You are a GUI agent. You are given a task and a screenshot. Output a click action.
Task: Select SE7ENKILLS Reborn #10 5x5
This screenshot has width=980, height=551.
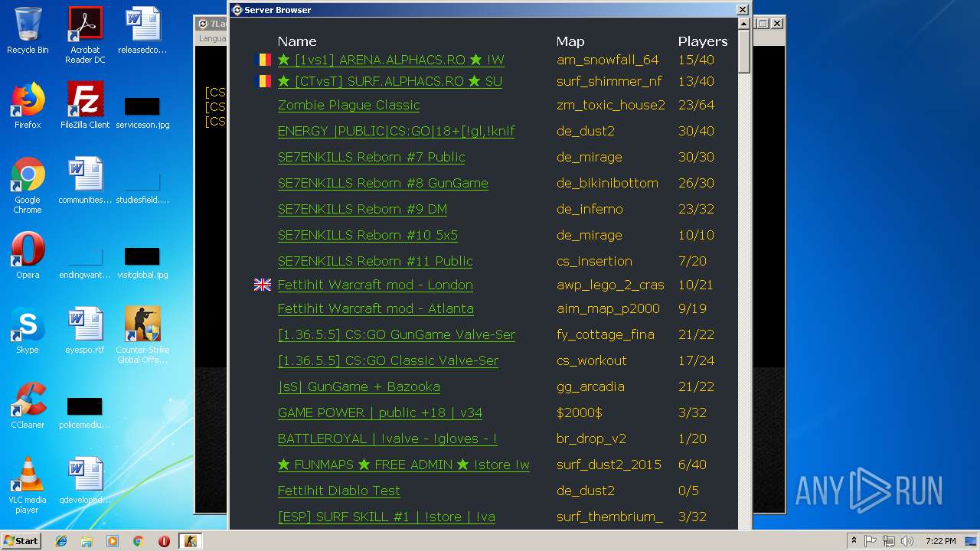(368, 235)
